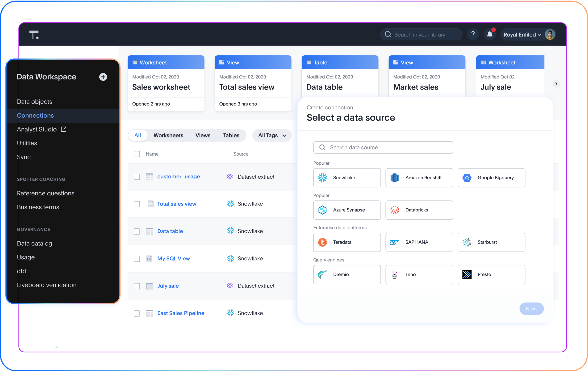Tick the checkbox beside July sale
Viewport: 588px width, 371px height.
pos(137,286)
